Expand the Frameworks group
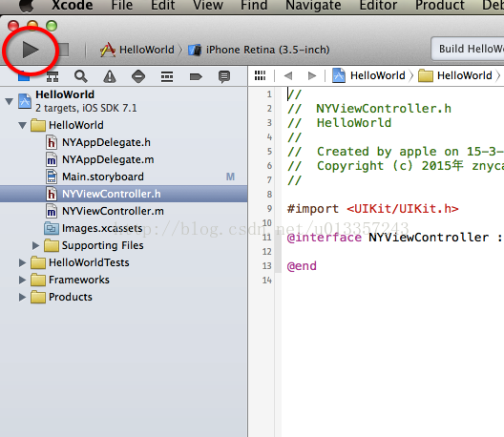 [x=22, y=280]
